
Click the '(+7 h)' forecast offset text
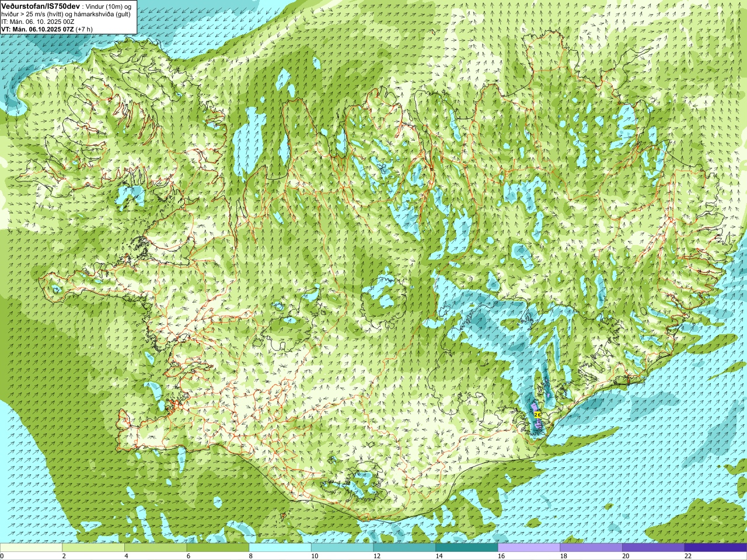click(x=84, y=29)
